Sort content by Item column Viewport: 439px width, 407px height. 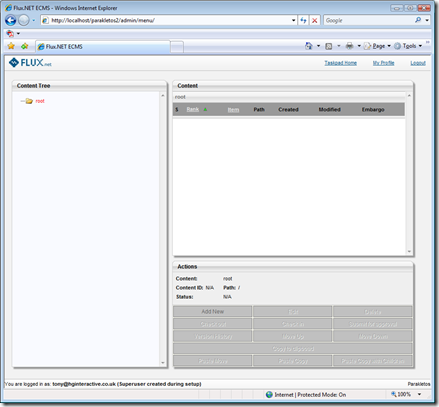coord(233,110)
